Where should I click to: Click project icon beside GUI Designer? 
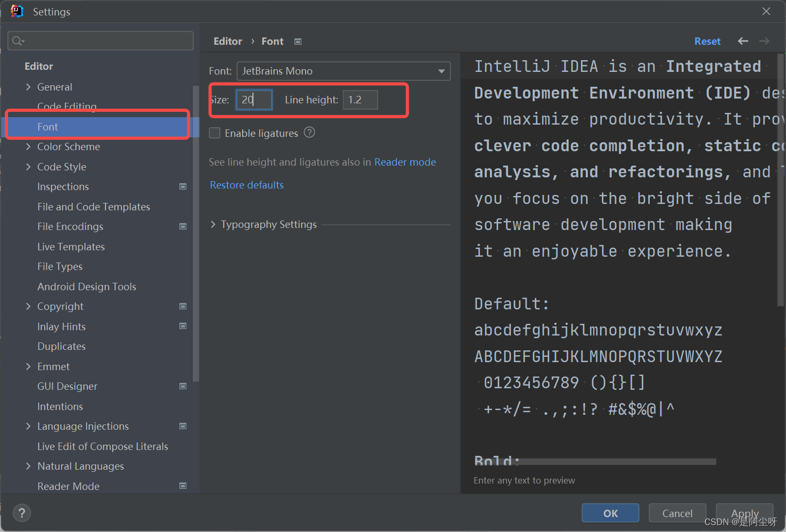183,386
